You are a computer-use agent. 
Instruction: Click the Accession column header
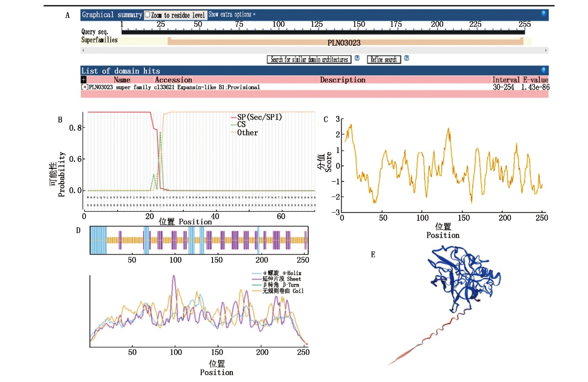click(173, 80)
